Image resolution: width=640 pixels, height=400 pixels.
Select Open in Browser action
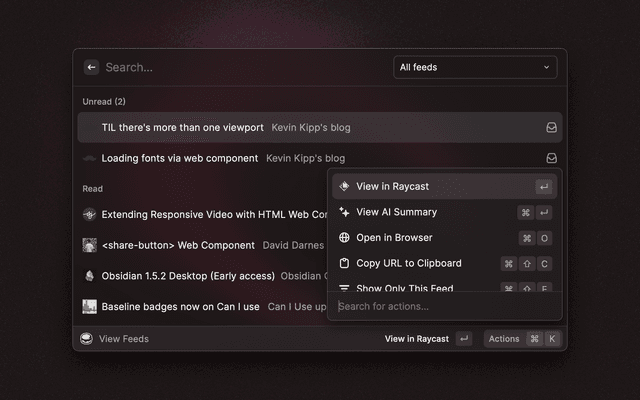coord(394,238)
